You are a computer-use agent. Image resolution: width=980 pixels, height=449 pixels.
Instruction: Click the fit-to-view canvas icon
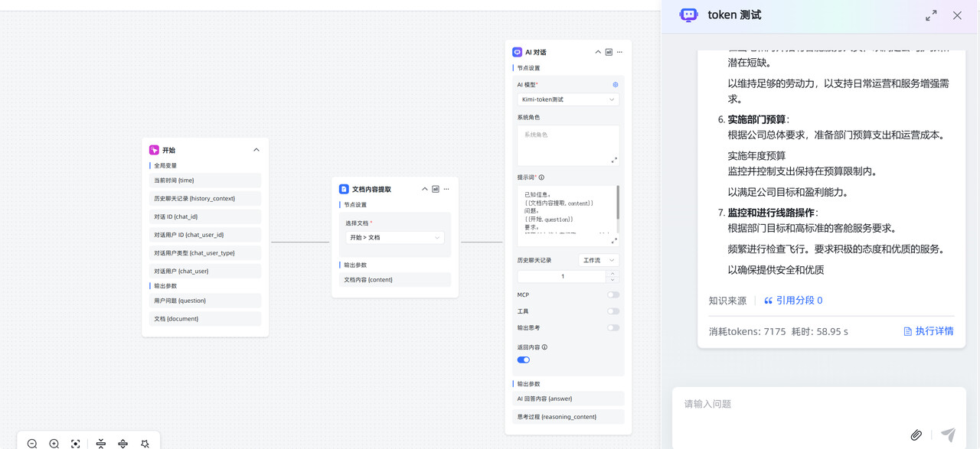76,444
